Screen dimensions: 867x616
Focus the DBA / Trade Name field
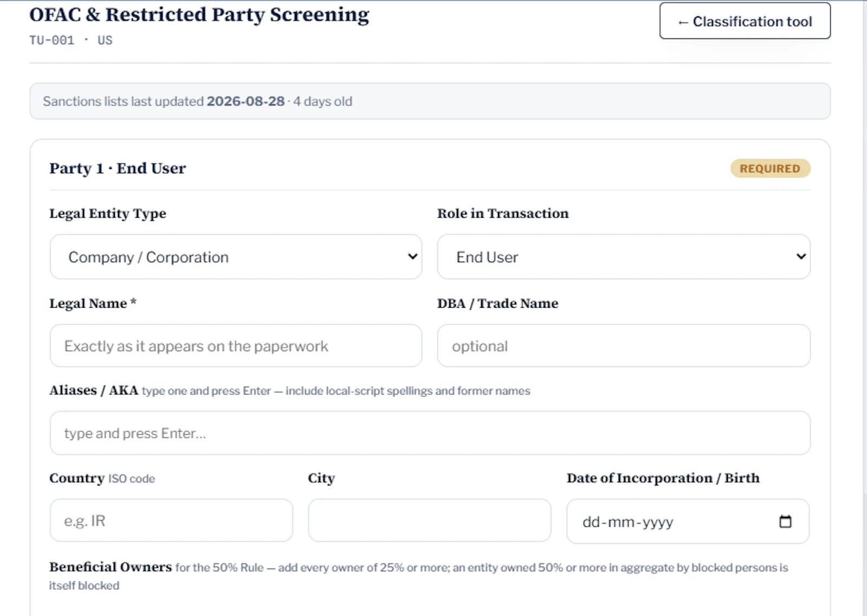pyautogui.click(x=624, y=346)
